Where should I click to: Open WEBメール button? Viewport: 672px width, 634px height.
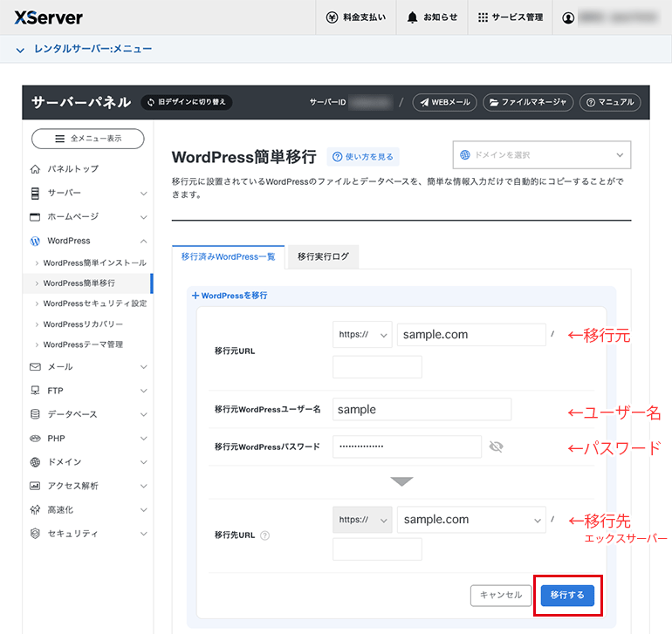(x=444, y=102)
